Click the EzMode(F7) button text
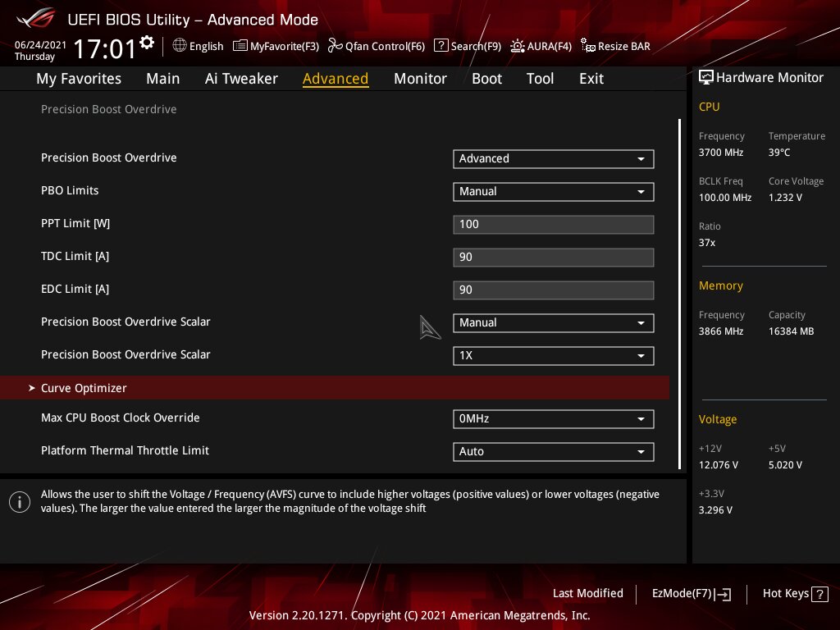 682,594
